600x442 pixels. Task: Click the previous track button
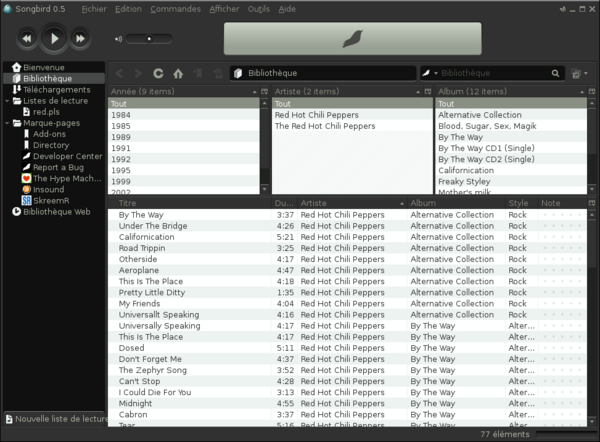(27, 38)
